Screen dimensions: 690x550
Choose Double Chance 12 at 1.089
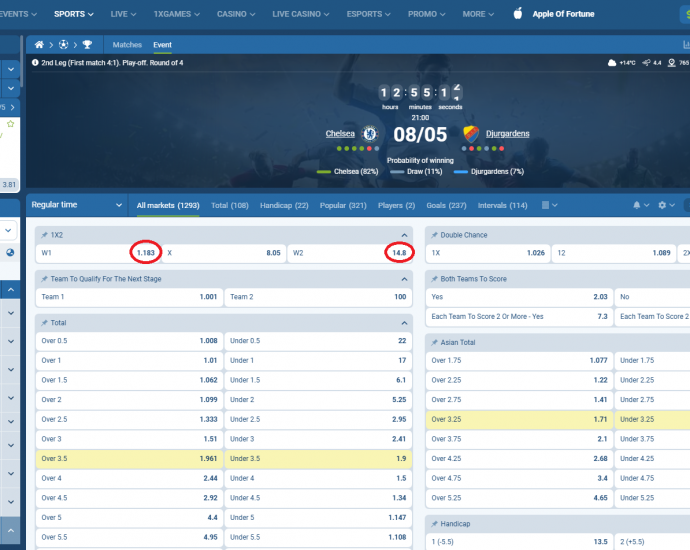pyautogui.click(x=614, y=253)
